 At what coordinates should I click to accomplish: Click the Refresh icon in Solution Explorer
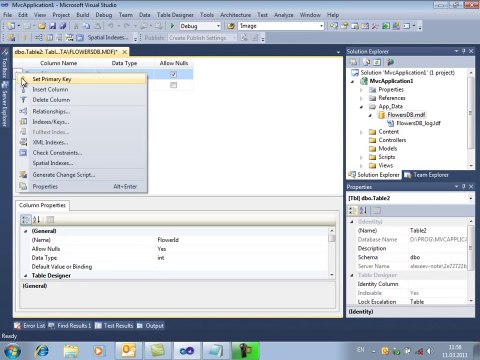tap(377, 62)
